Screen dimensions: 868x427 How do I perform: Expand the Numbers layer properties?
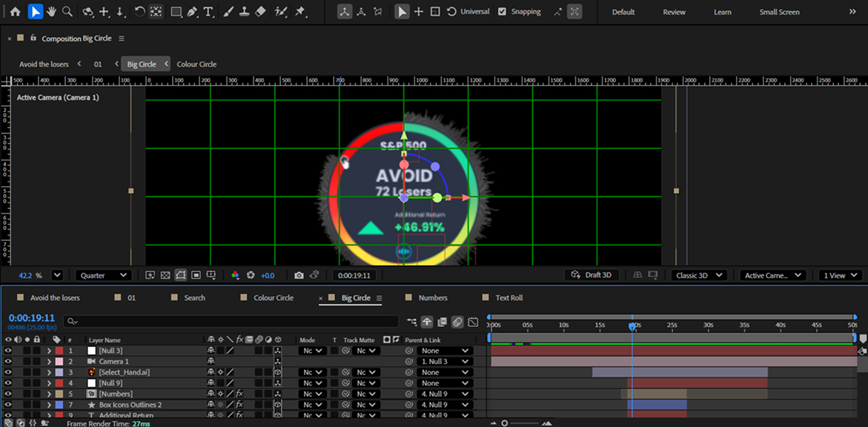[49, 394]
